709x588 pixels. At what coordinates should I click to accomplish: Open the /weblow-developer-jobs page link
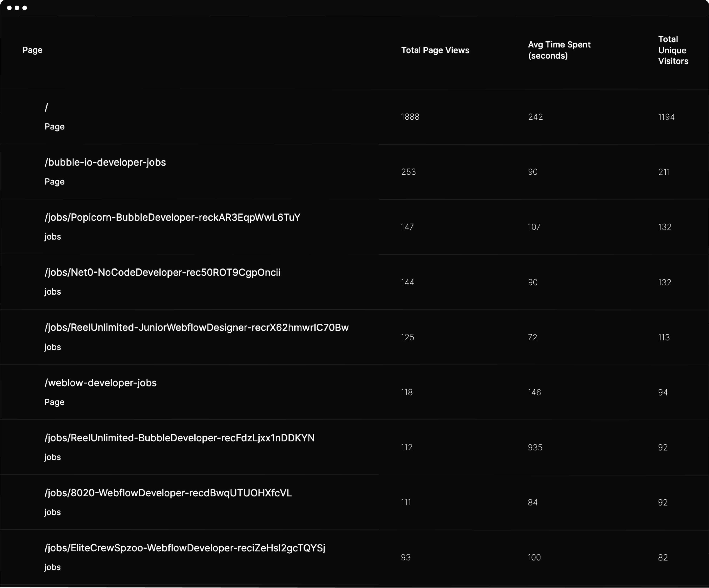[100, 383]
